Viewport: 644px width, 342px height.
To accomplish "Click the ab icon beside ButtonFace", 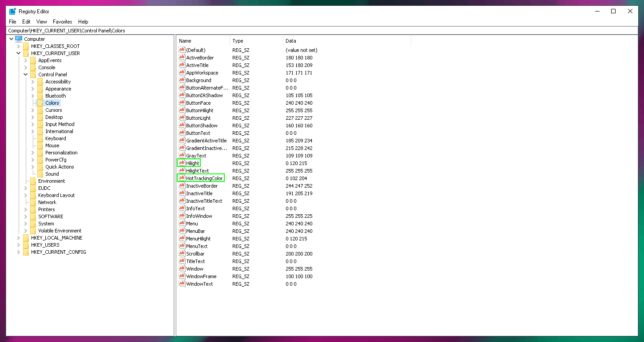I will 182,103.
